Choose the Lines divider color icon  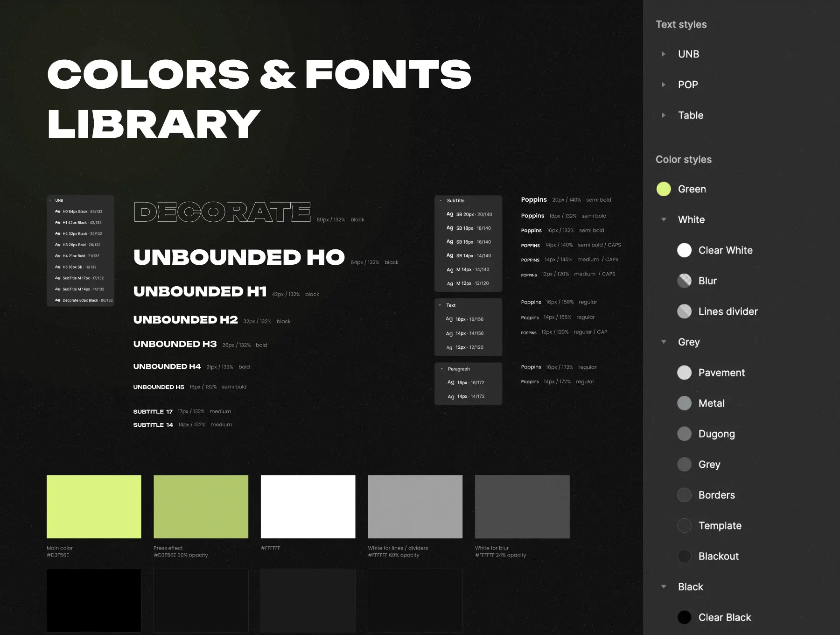coord(684,311)
